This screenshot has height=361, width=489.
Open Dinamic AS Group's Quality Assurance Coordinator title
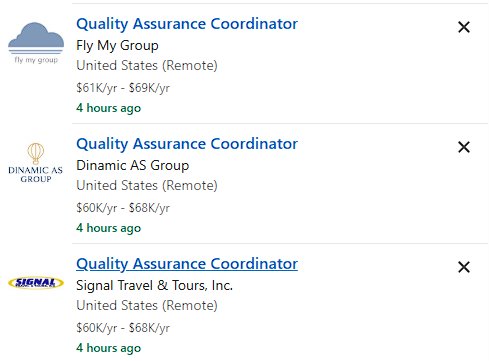(187, 144)
